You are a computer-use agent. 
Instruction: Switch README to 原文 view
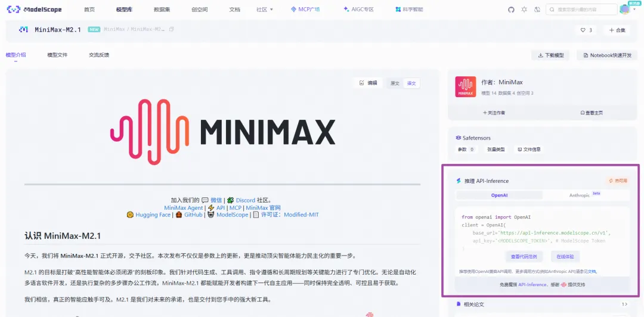pos(395,83)
